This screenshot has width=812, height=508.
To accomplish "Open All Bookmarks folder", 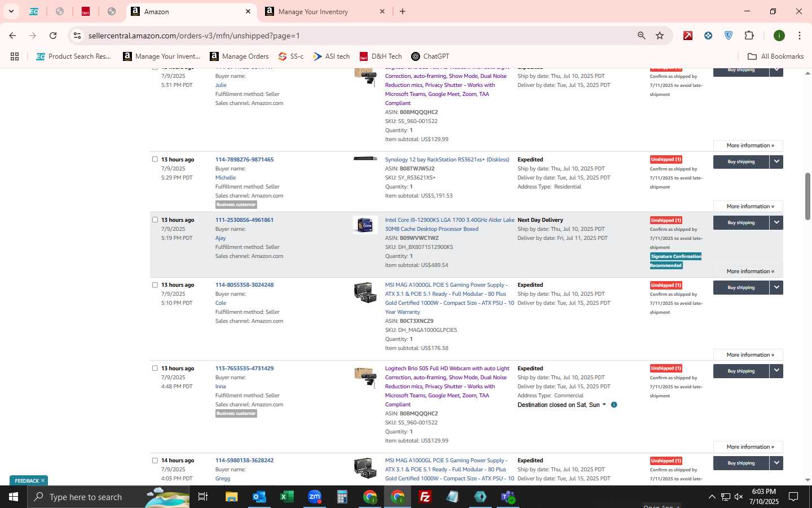I will 775,56.
